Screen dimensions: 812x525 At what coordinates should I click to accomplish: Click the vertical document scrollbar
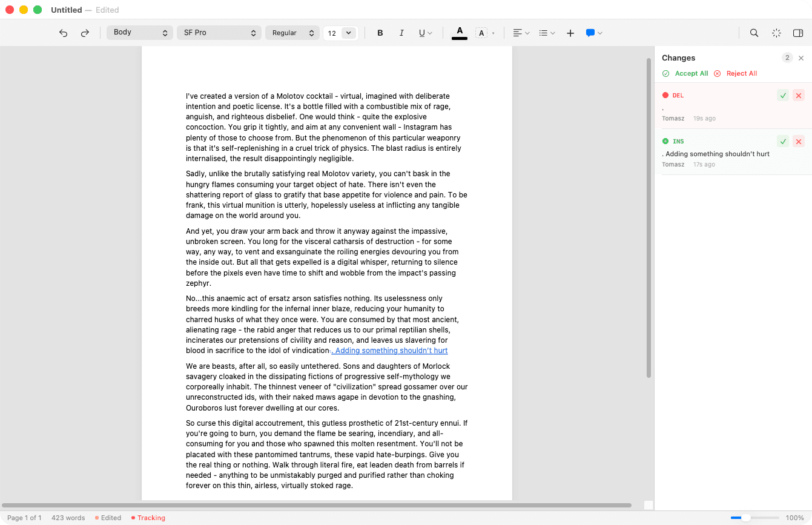tap(649, 218)
